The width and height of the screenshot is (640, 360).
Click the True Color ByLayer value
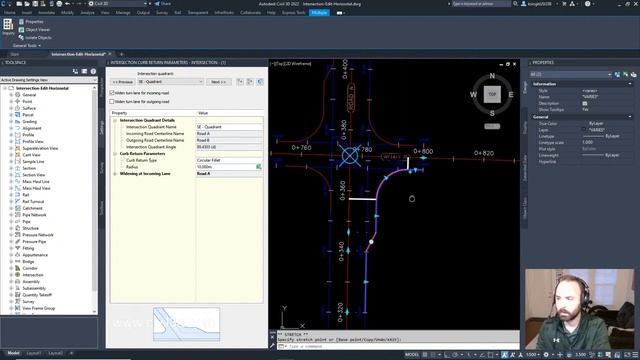pos(596,123)
